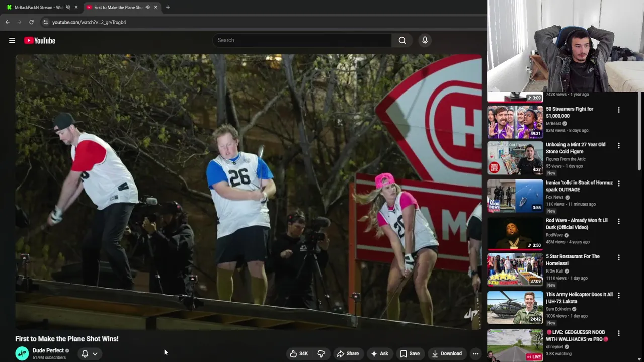Like the video with thumbs up 34K
The width and height of the screenshot is (644, 362).
tap(299, 354)
